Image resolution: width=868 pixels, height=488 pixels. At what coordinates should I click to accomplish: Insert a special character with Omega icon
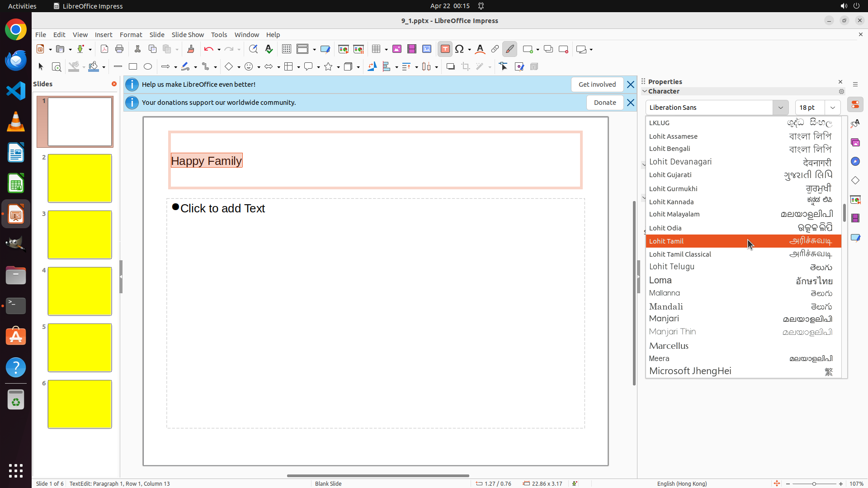(459, 49)
